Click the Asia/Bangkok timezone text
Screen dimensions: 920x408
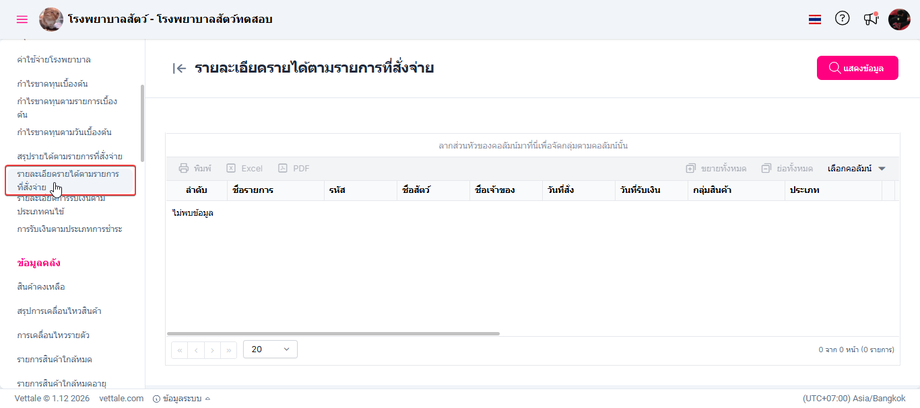[x=854, y=397]
